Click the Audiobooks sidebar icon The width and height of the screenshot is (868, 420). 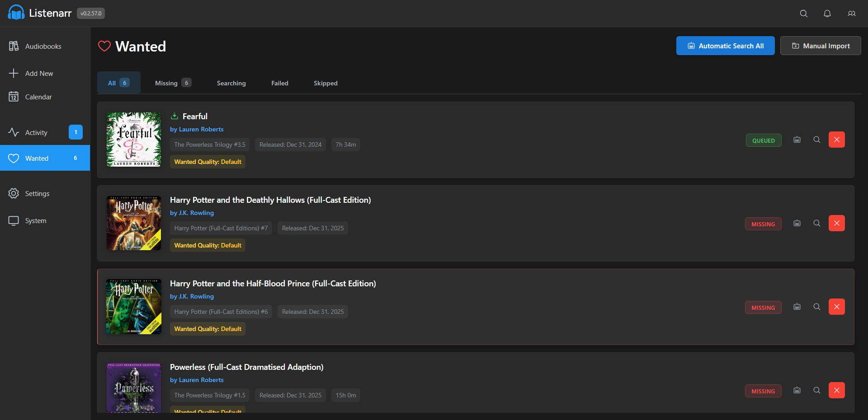click(14, 46)
